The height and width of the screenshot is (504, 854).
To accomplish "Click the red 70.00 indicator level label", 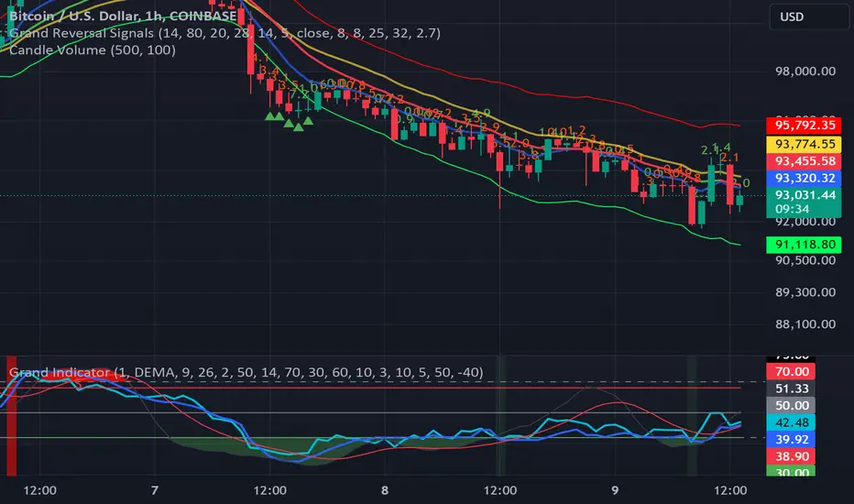I will click(791, 372).
